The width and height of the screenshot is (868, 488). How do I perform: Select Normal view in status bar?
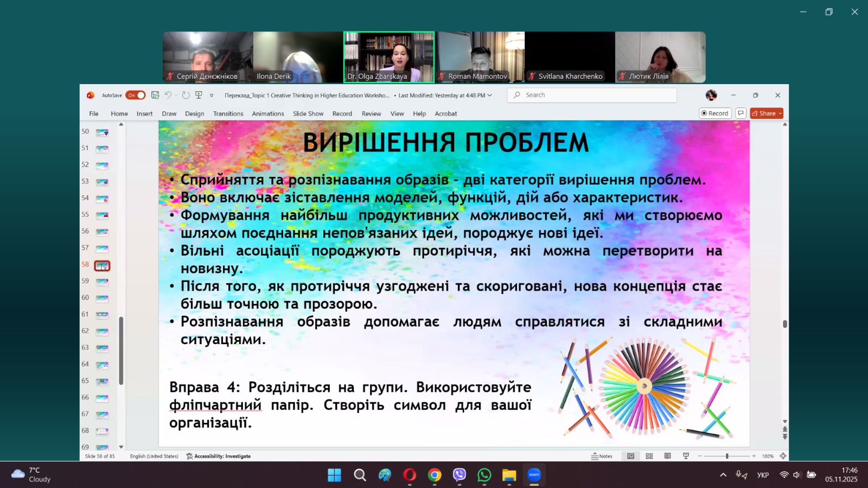[630, 456]
